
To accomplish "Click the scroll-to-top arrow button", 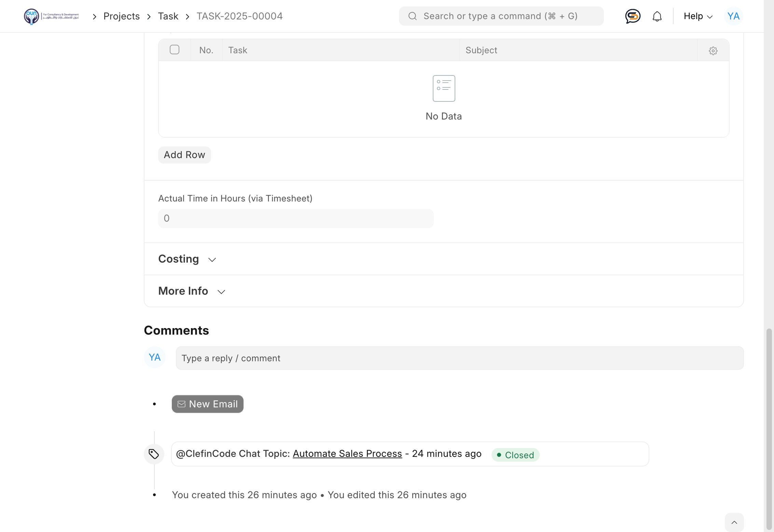I will [x=734, y=522].
